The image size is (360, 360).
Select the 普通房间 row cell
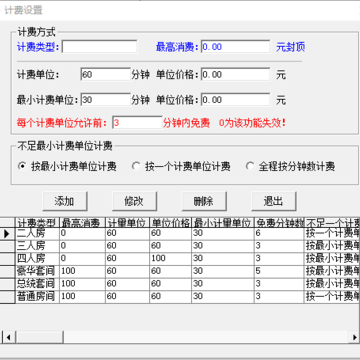pos(37,297)
